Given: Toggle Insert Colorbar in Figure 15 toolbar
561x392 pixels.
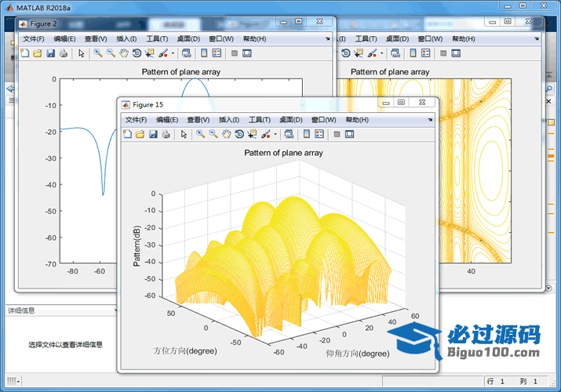Looking at the screenshot, I should 305,134.
